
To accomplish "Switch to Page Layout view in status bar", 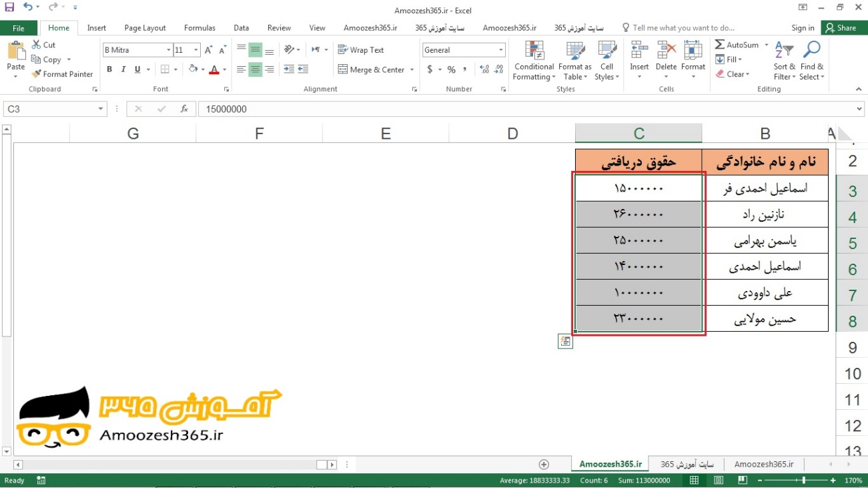I will pyautogui.click(x=719, y=481).
